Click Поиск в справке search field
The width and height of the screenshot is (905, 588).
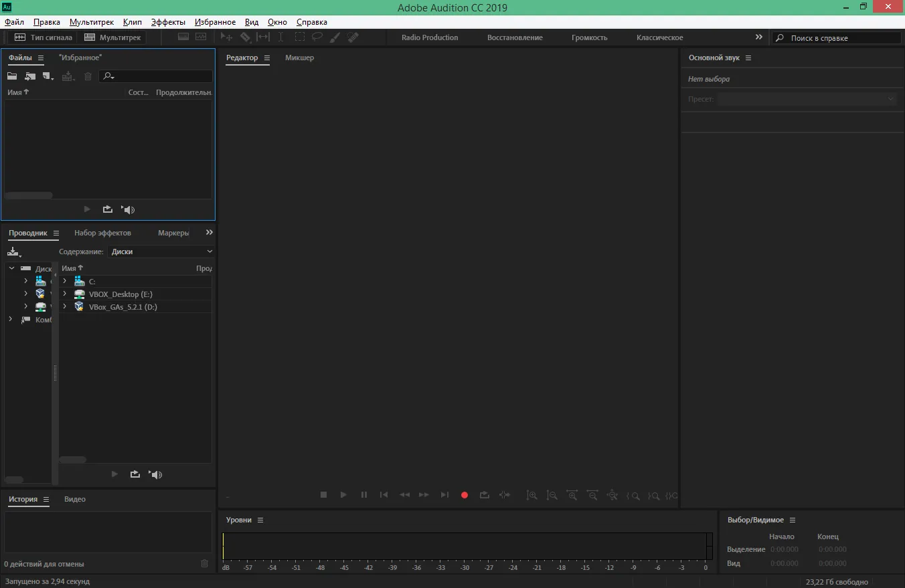(836, 38)
